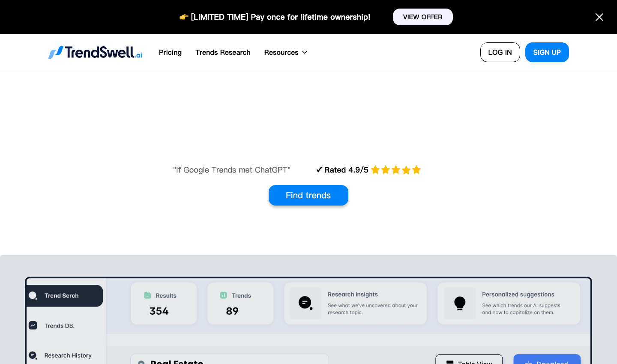This screenshot has height=364, width=617.
Task: Click the Trends DB. chart icon
Action: tap(33, 325)
